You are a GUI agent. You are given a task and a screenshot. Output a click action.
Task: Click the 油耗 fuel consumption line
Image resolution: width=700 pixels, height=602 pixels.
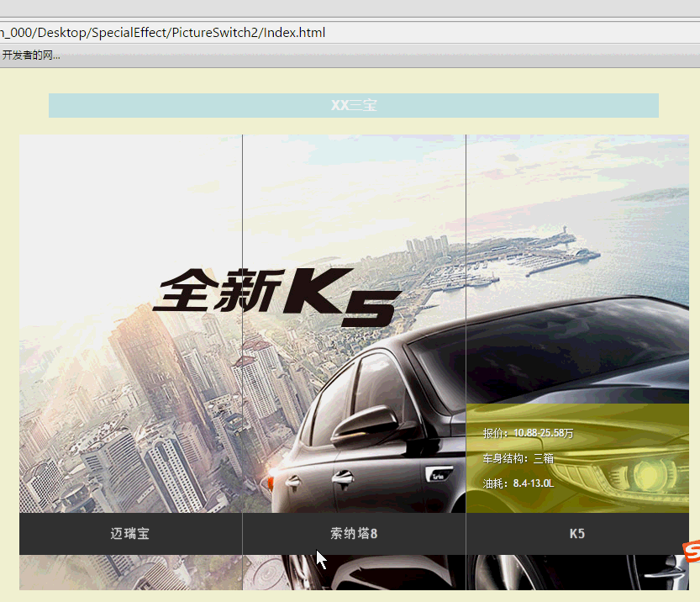(518, 483)
